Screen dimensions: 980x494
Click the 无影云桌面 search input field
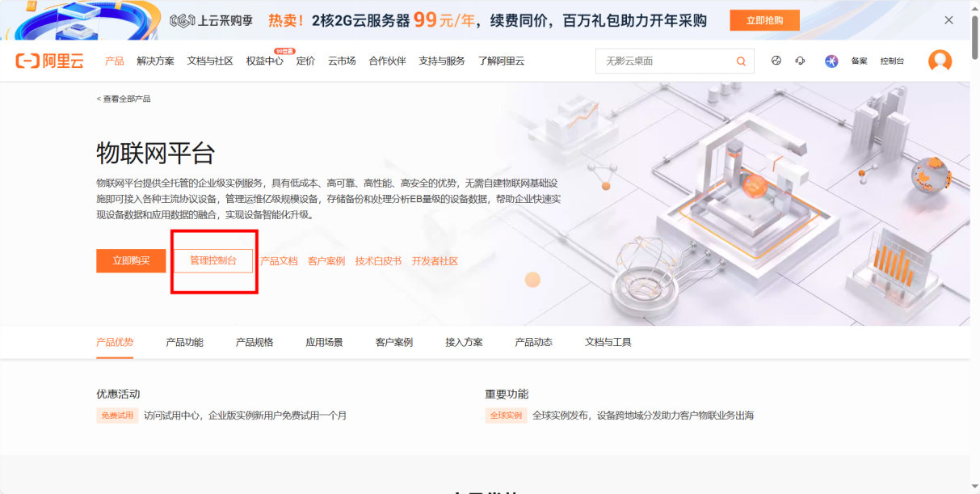[662, 61]
